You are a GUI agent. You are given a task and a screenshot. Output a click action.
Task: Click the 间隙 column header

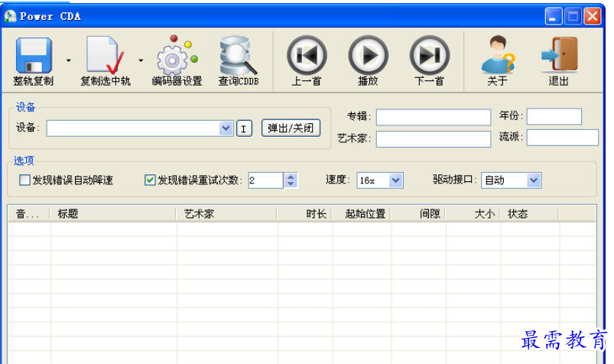[417, 214]
